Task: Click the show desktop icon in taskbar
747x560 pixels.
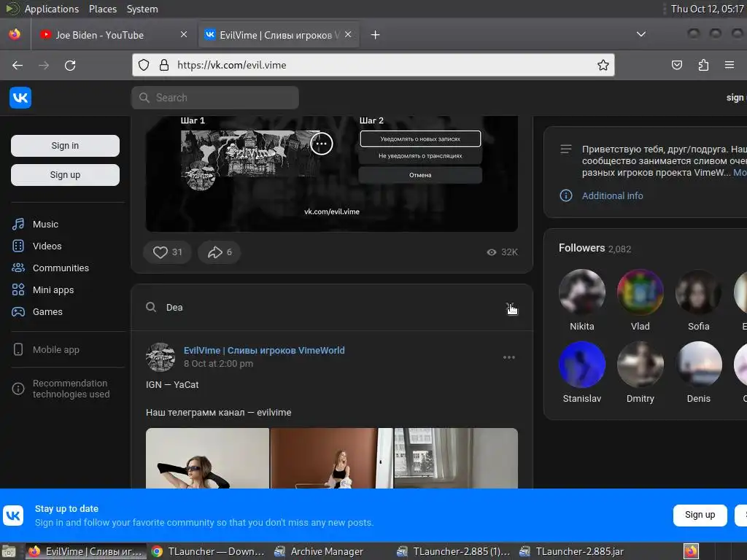Action: [x=9, y=551]
